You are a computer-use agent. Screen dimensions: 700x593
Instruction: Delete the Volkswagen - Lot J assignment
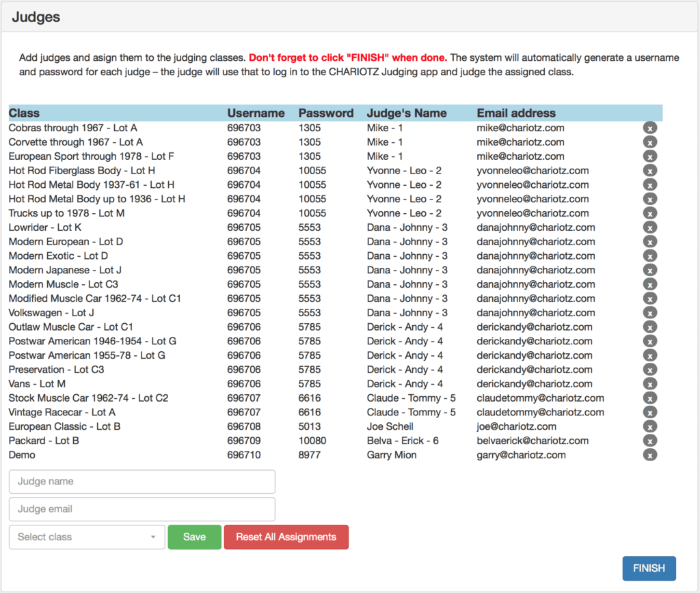(649, 313)
